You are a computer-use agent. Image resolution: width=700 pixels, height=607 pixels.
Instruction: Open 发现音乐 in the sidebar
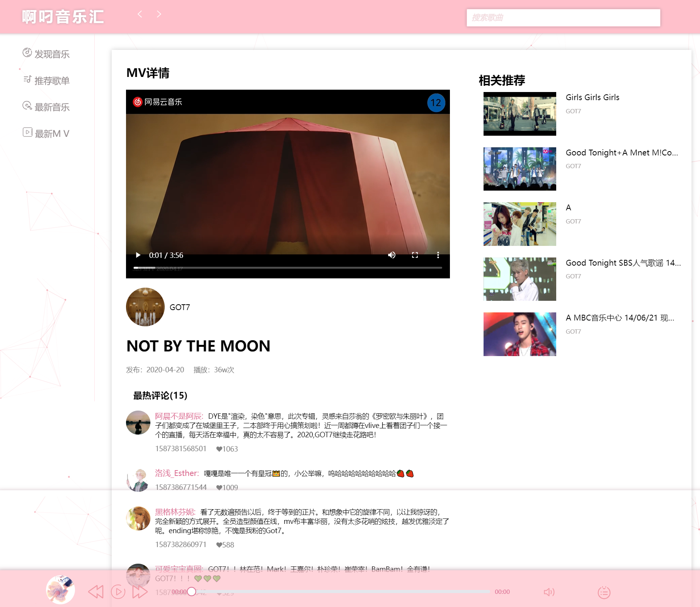tap(46, 54)
